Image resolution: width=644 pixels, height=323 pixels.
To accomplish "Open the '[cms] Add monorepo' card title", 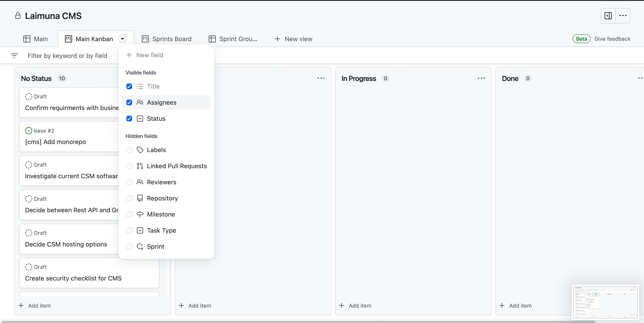I will coord(56,142).
